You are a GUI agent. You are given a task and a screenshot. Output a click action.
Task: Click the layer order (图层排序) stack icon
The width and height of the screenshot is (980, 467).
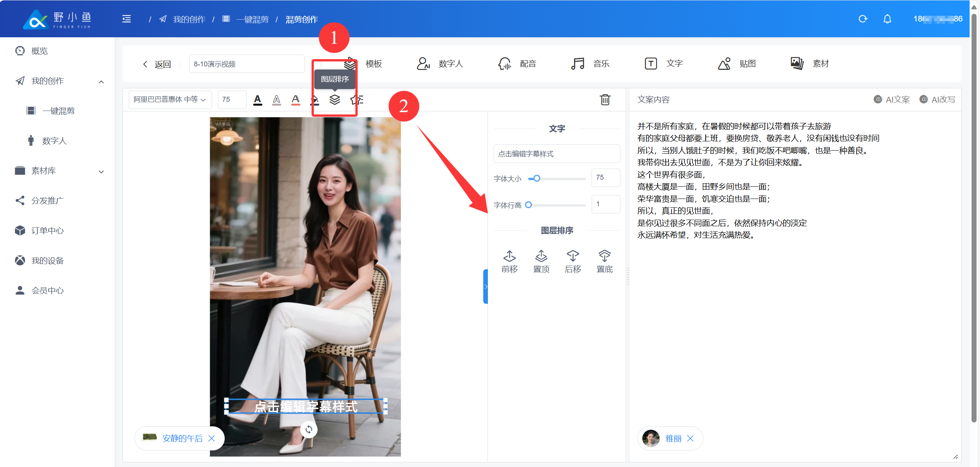point(335,100)
